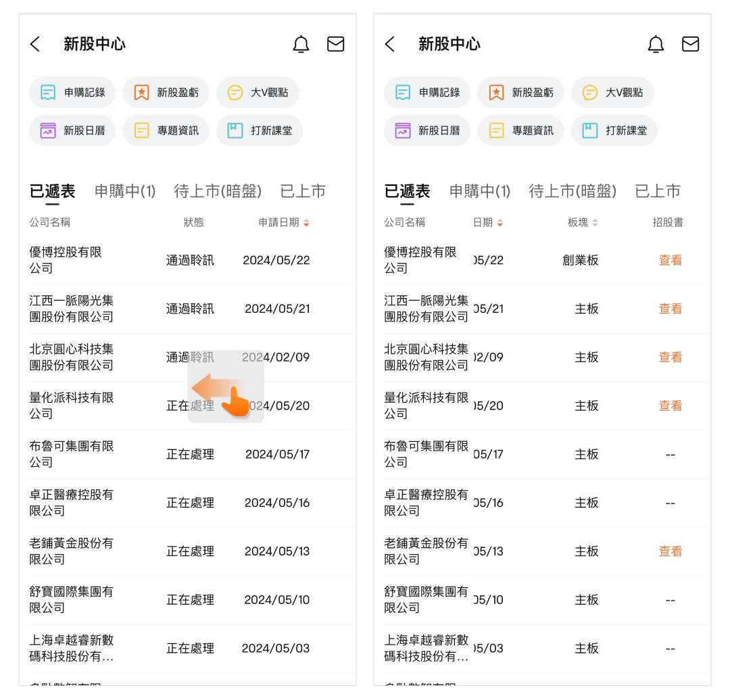Image resolution: width=730 pixels, height=700 pixels.
Task: Switch to 申購中(1) tab on the left screen
Action: (x=125, y=191)
